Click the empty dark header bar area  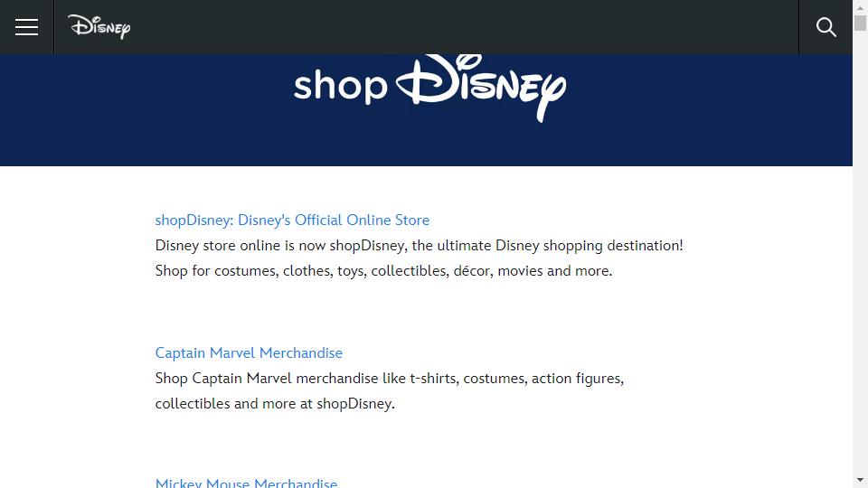[x=465, y=27]
